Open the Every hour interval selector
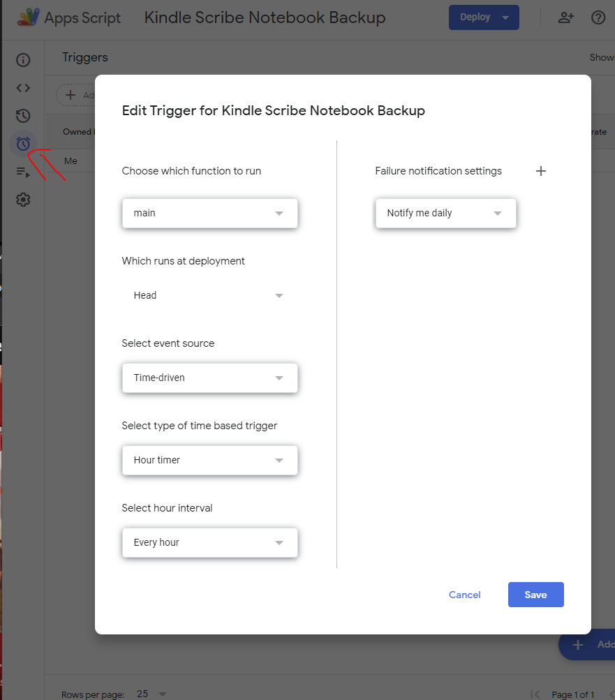Image resolution: width=615 pixels, height=700 pixels. click(x=209, y=542)
